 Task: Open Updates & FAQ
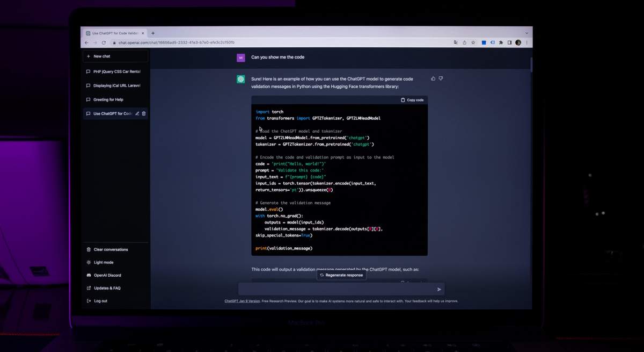pyautogui.click(x=115, y=288)
